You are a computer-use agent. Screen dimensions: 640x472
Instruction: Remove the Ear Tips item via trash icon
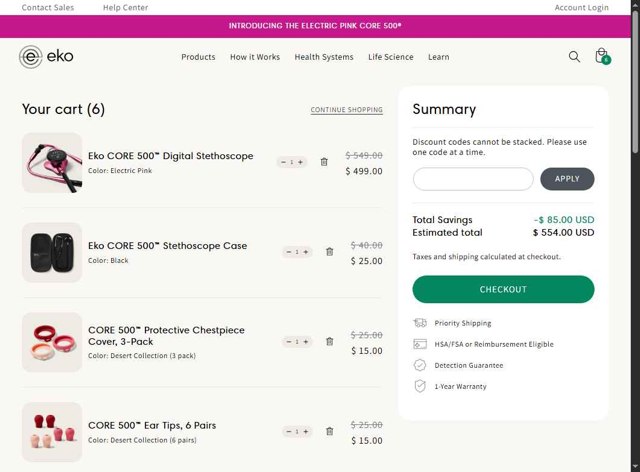point(330,432)
